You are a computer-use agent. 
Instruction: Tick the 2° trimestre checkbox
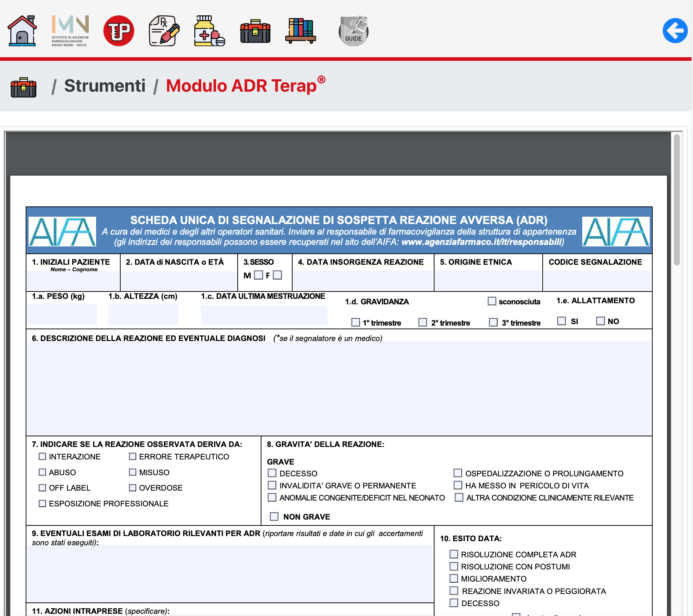click(x=423, y=322)
